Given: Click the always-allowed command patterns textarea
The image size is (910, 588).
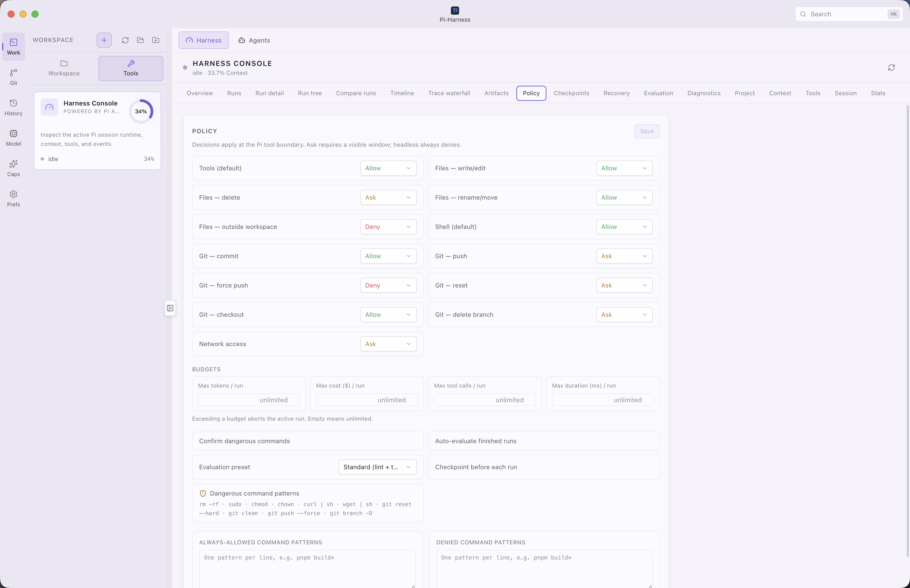Looking at the screenshot, I should [x=307, y=569].
